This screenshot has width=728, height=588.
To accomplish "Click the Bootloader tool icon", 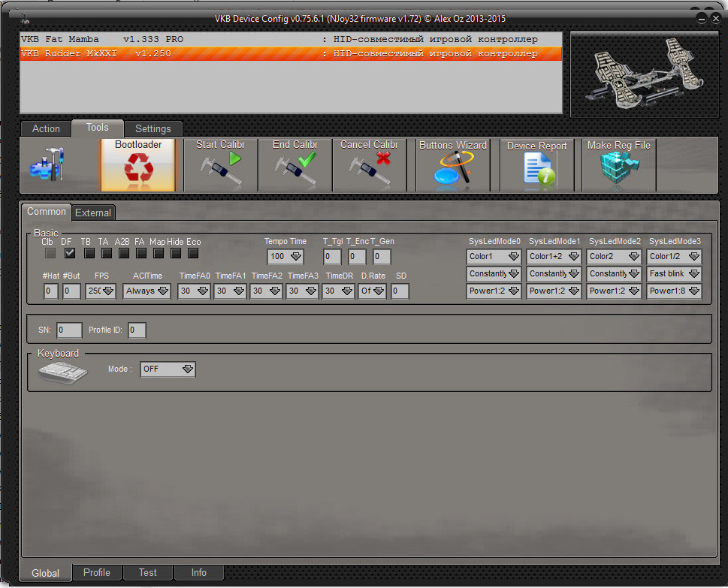I will [138, 165].
